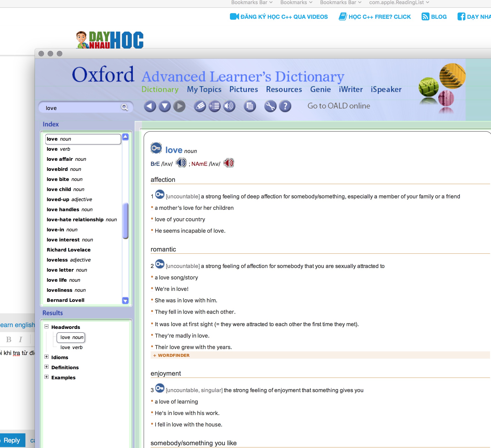The height and width of the screenshot is (448, 491).
Task: Select Bernard Lovell in the index
Action: point(65,300)
